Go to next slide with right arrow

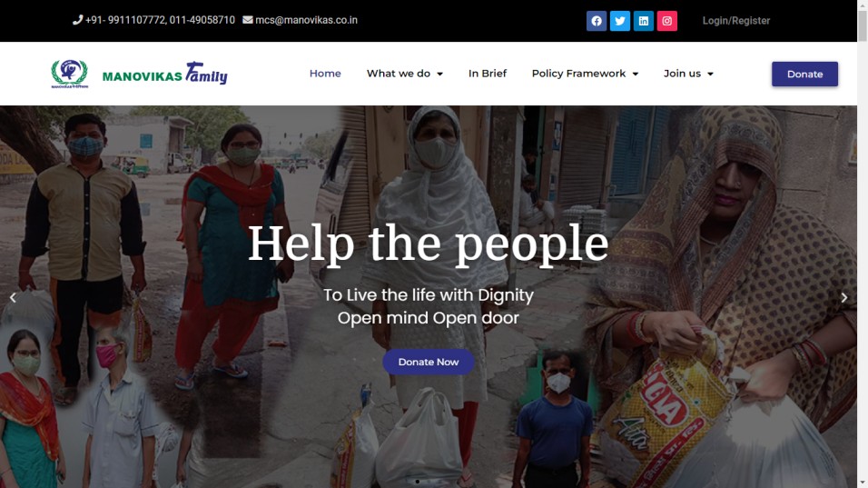844,297
